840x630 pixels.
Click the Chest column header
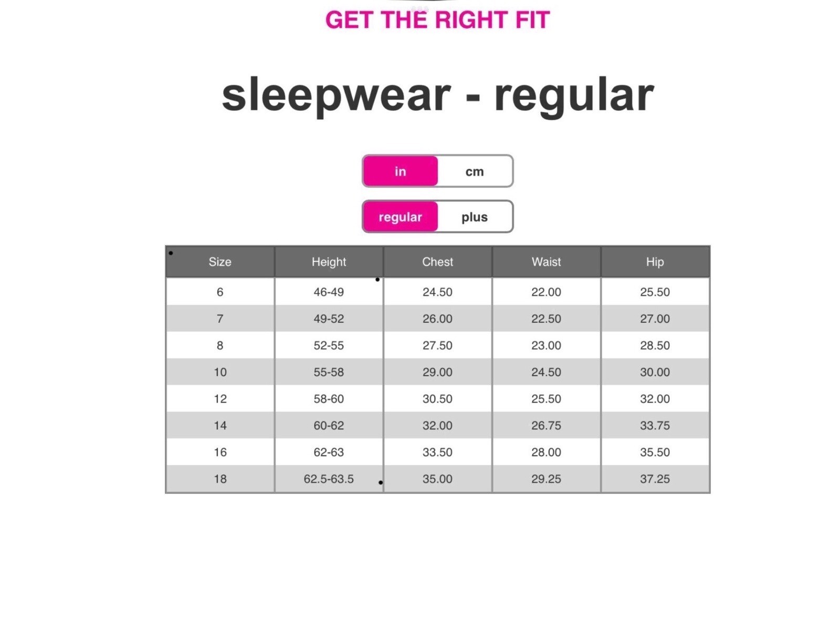tap(437, 261)
